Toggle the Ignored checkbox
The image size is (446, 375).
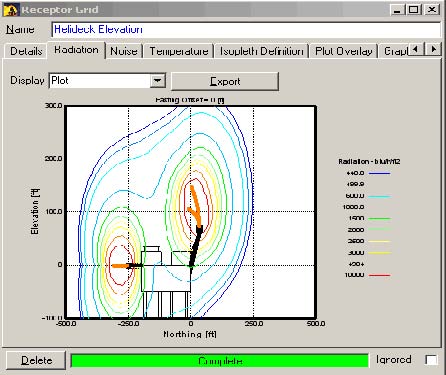(x=431, y=360)
